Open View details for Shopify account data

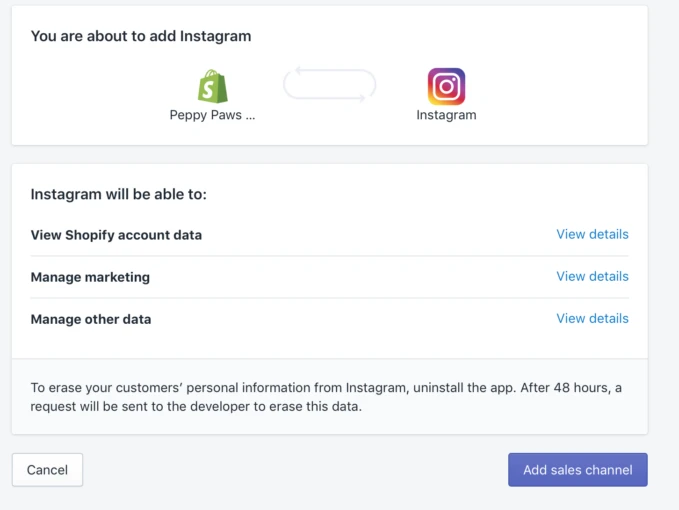pyautogui.click(x=592, y=234)
